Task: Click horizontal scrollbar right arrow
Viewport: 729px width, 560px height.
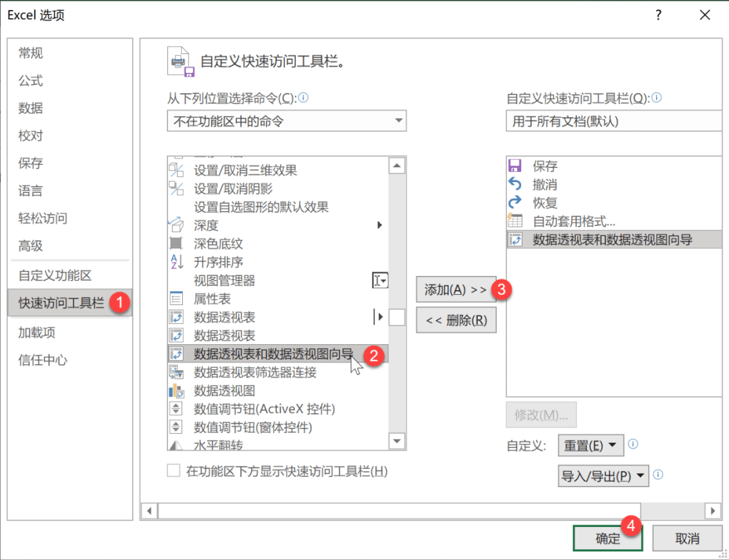Action: [713, 511]
